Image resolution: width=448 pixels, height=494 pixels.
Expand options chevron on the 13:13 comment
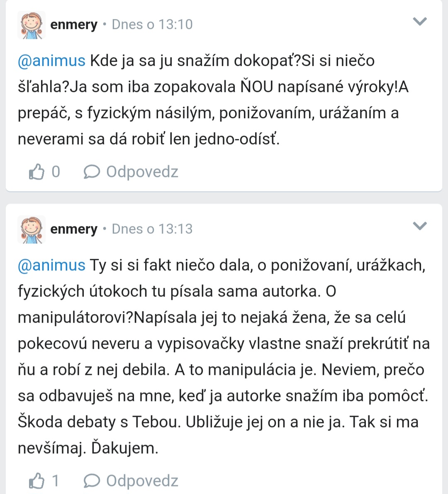click(x=420, y=226)
